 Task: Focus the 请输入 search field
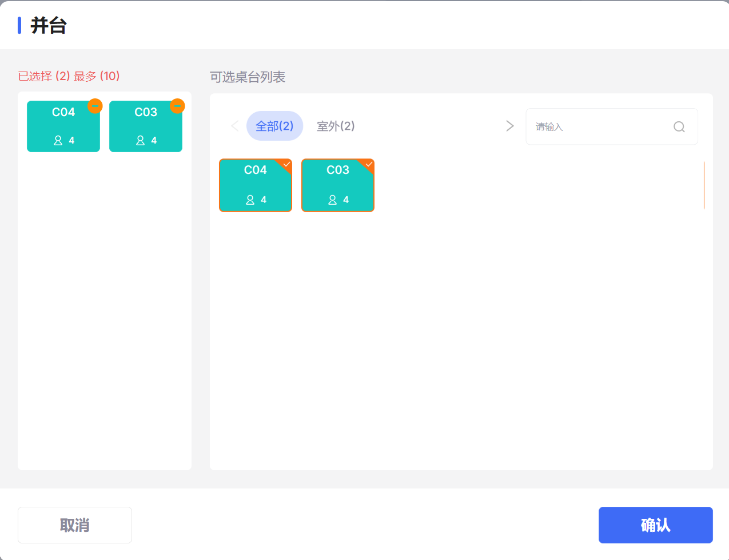point(600,127)
